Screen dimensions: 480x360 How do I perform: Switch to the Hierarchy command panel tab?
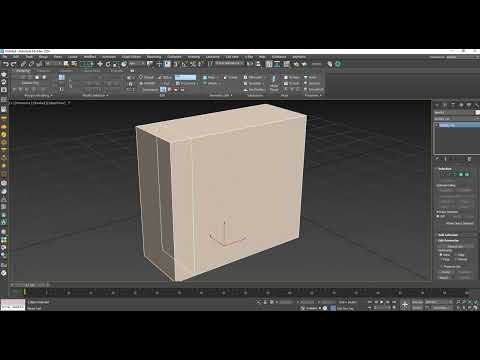tap(453, 105)
